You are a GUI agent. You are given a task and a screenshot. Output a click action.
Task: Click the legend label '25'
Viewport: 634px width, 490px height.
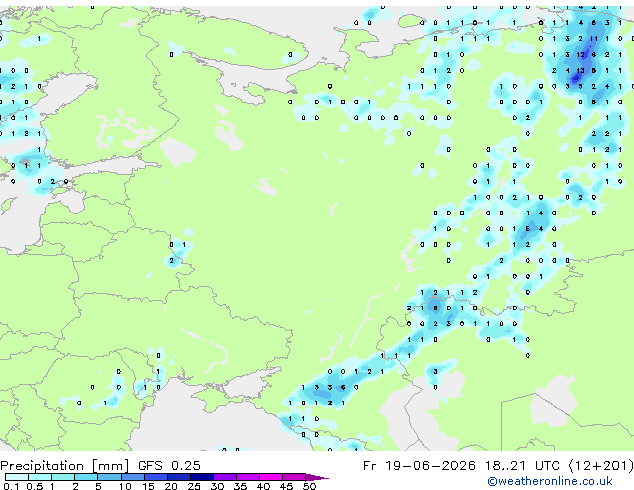[x=194, y=486]
